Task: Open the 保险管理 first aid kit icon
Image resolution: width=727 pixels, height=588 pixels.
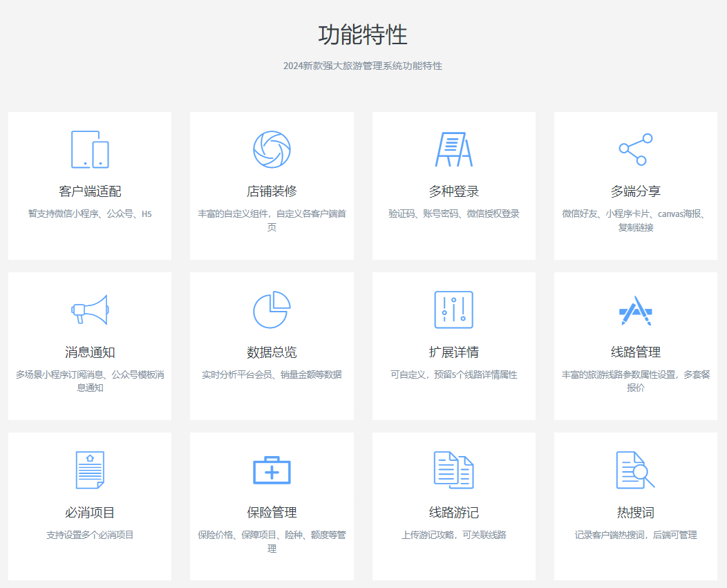Action: click(272, 471)
